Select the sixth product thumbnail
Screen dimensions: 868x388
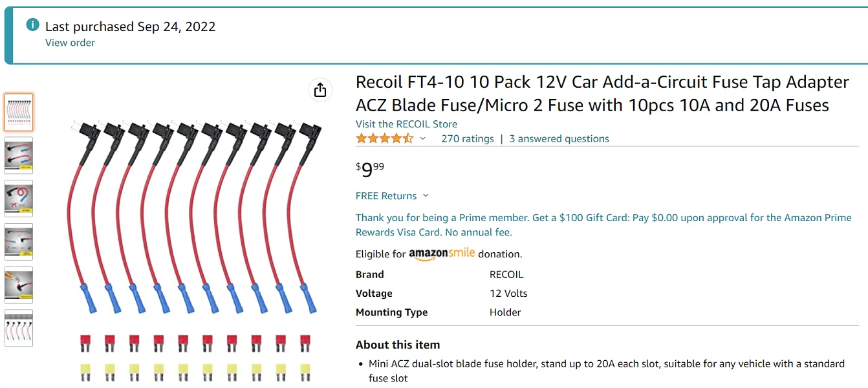pos(19,329)
